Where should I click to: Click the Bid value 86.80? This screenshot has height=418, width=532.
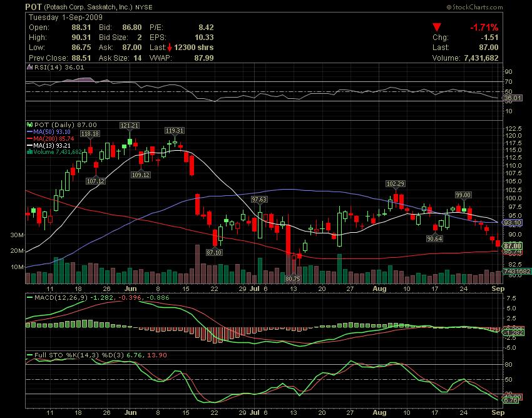coord(132,28)
